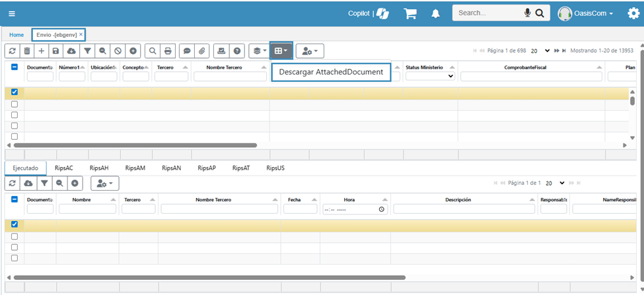644x295 pixels.
Task: Uncheck the first row checkbox in upper grid
Action: 15,92
